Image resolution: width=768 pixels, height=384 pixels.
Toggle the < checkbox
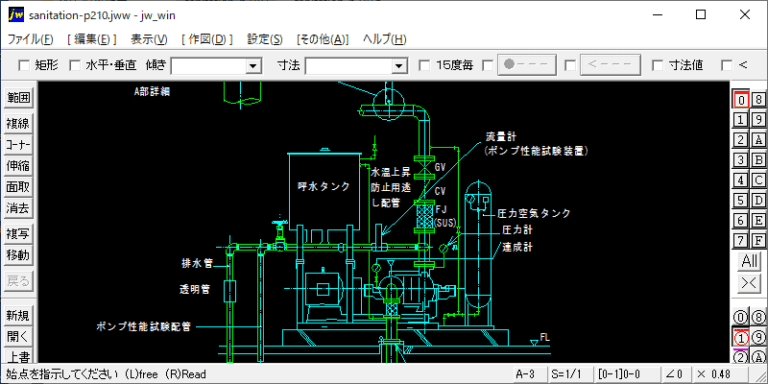727,65
